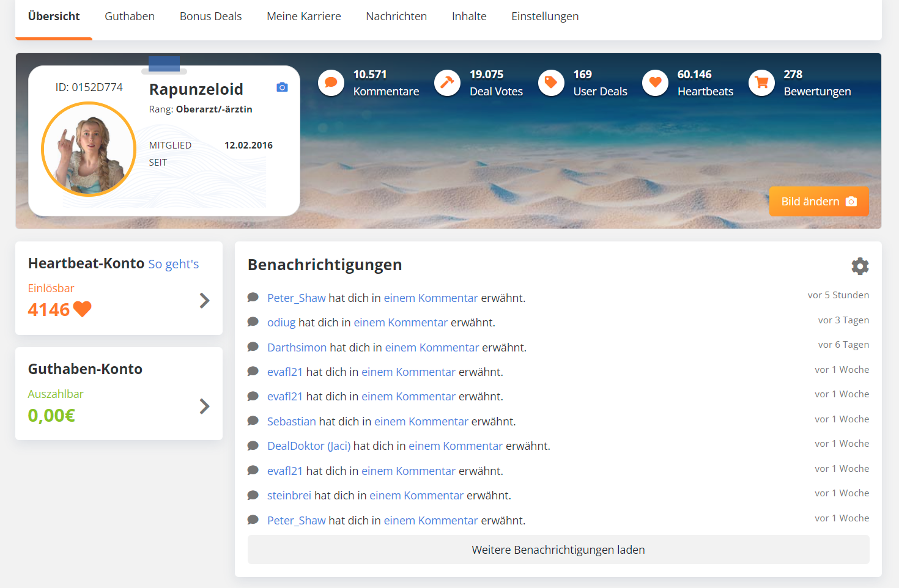Click the camera icon next to Rapunzeloid

coord(282,87)
